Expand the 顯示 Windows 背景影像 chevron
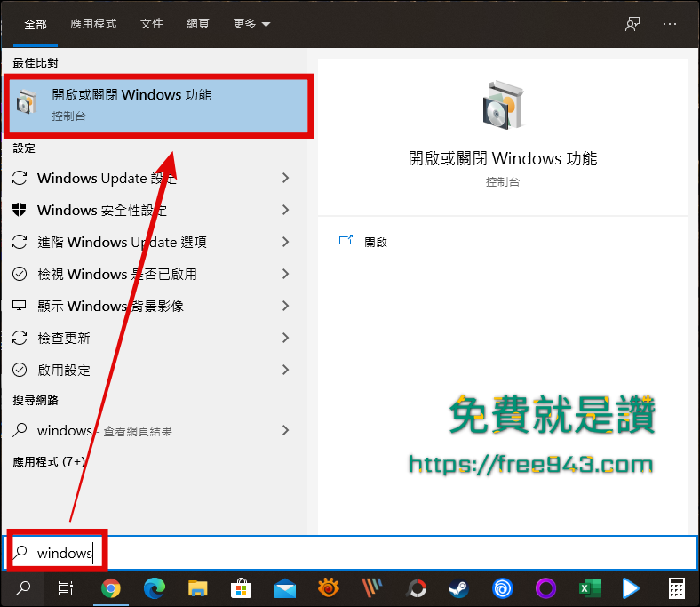 tap(286, 306)
